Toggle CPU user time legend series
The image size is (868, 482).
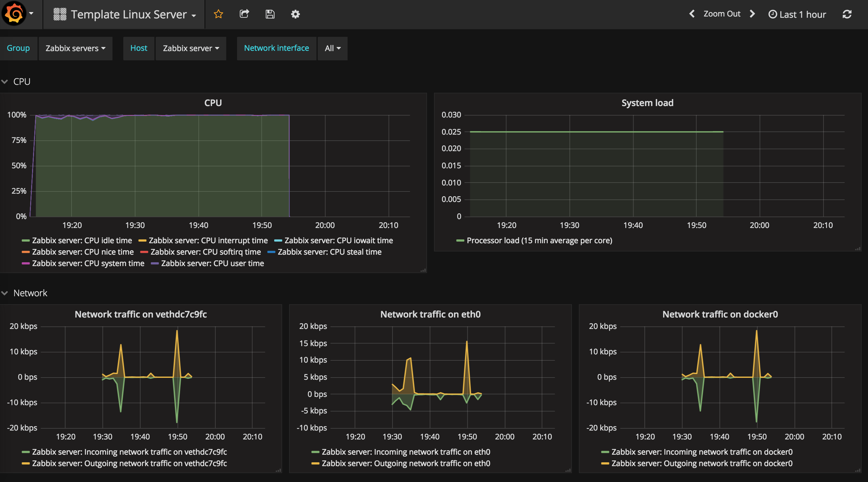pyautogui.click(x=213, y=264)
